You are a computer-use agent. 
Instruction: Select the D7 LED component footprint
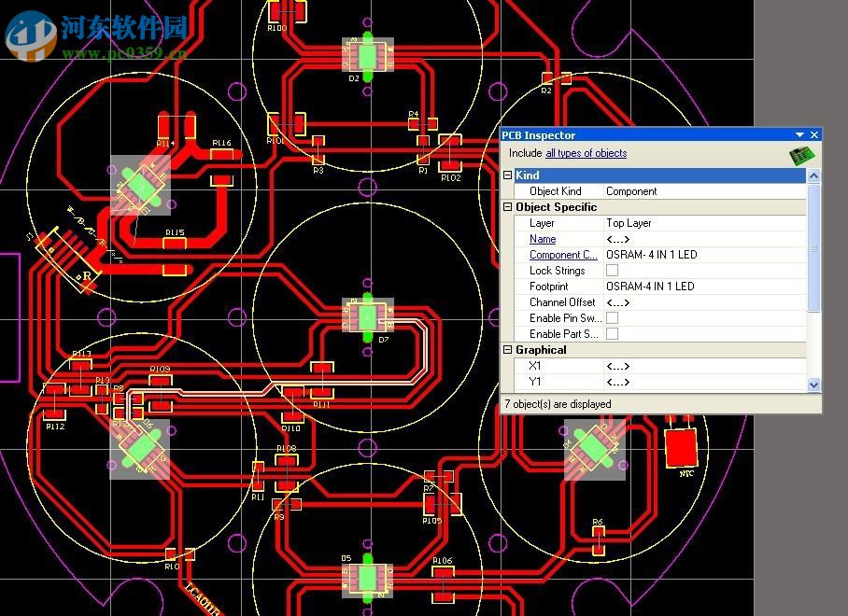pyautogui.click(x=367, y=315)
